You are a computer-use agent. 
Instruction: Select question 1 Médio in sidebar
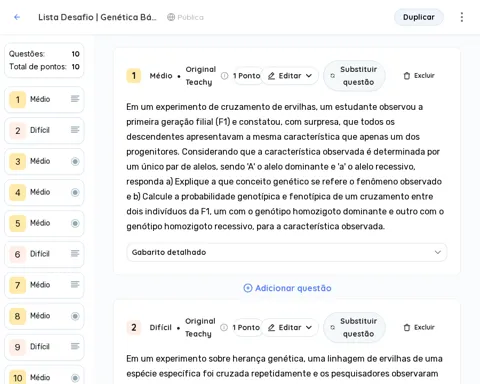pos(44,99)
